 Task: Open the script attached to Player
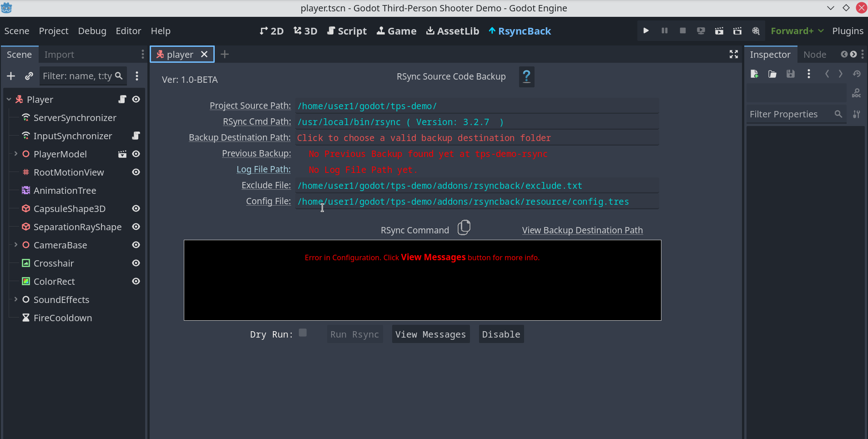pyautogui.click(x=122, y=99)
